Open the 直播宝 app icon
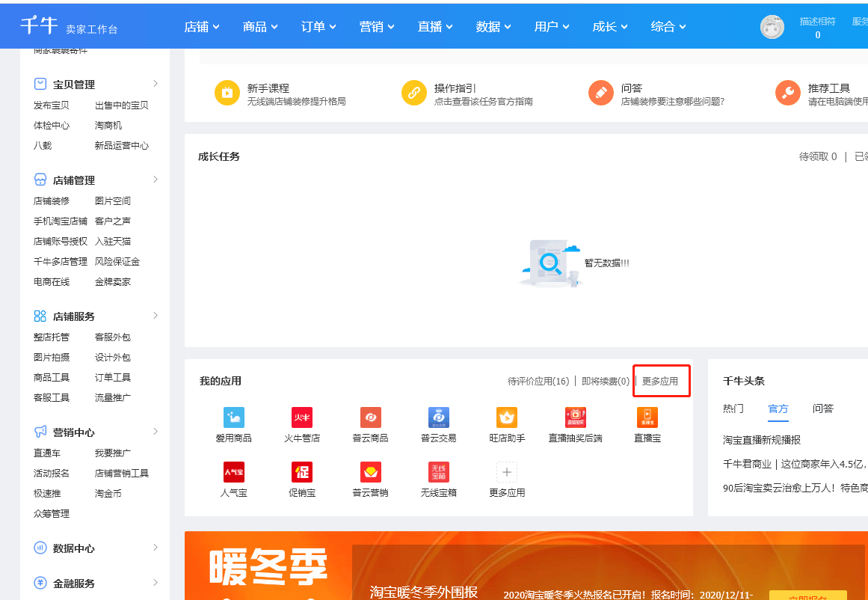This screenshot has width=868, height=600. (x=647, y=417)
